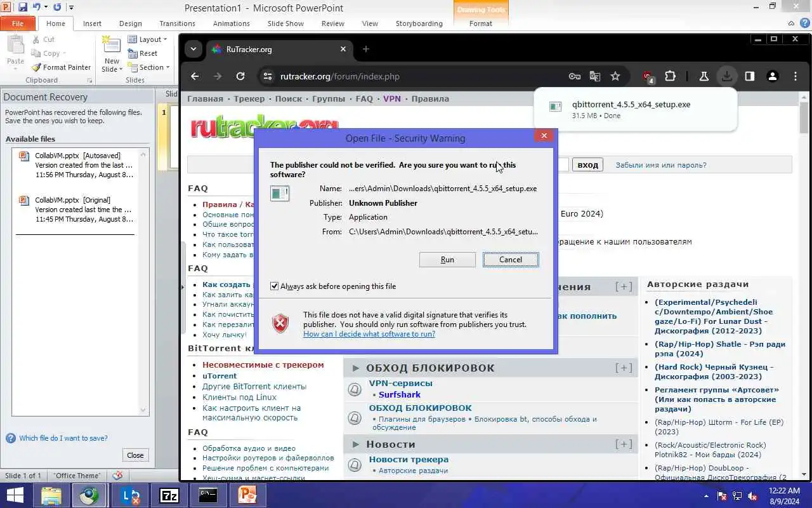Open Customize Quick Access Toolbar dropdown
The height and width of the screenshot is (508, 812).
[71, 8]
